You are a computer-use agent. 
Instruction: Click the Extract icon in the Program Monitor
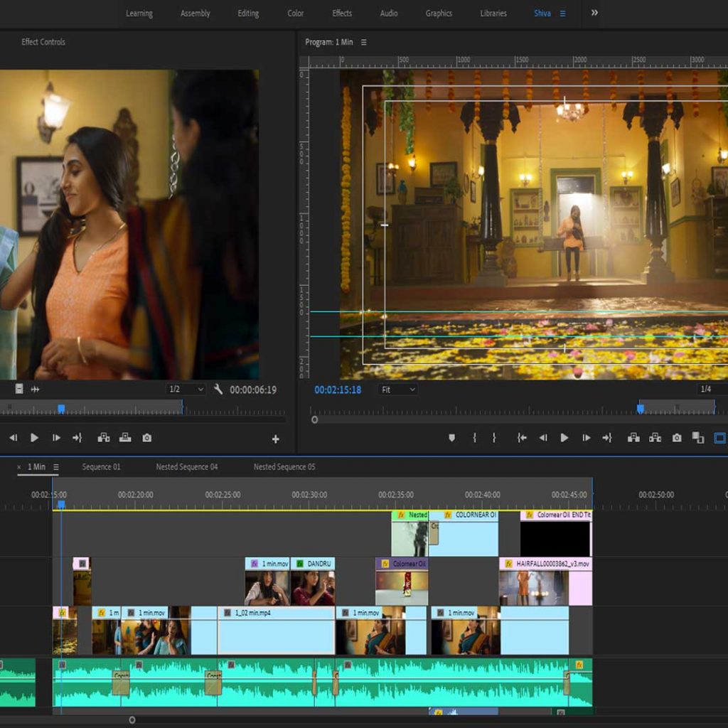coord(655,439)
